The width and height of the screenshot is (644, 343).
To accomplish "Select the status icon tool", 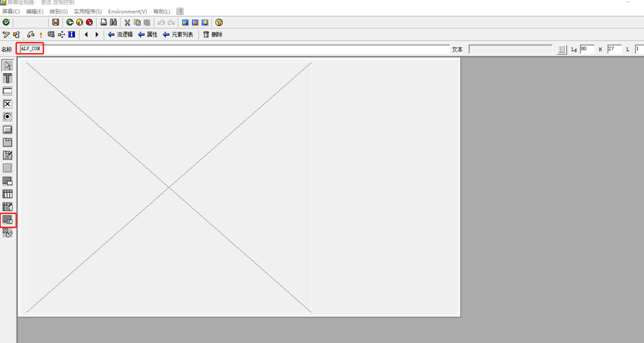I will (7, 233).
